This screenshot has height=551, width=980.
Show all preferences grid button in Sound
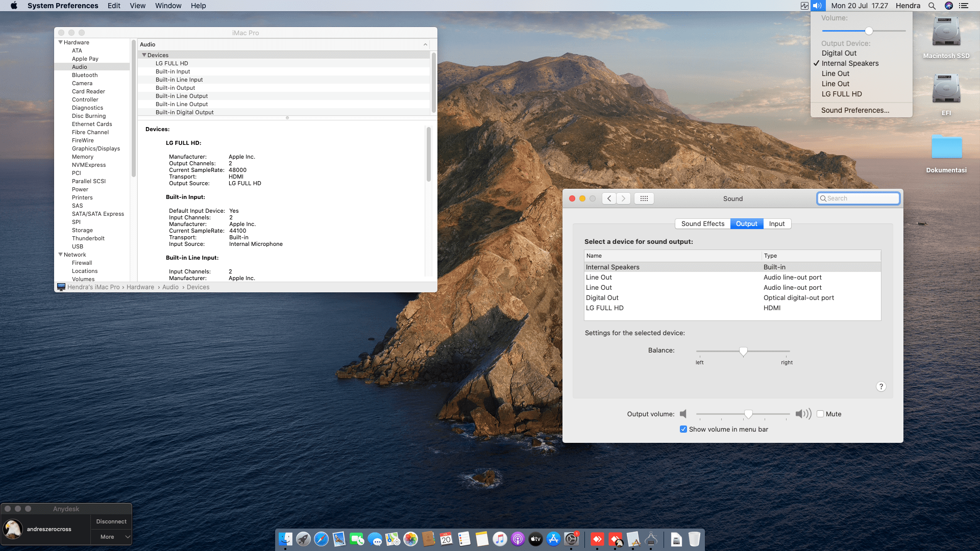coord(644,198)
